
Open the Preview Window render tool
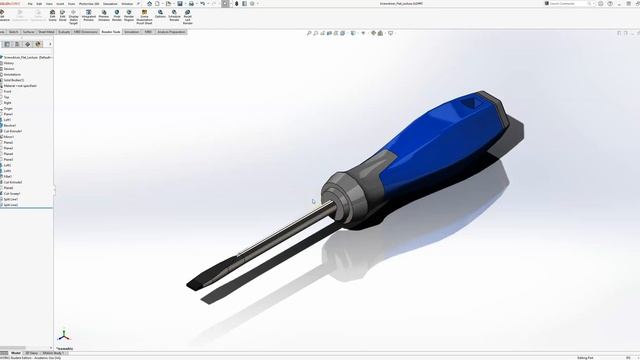104,16
